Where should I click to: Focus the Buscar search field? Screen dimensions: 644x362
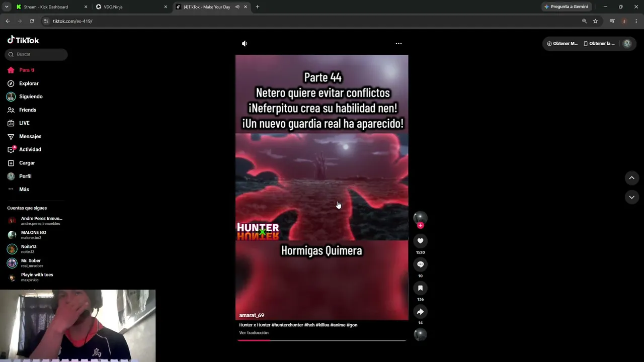[36, 54]
